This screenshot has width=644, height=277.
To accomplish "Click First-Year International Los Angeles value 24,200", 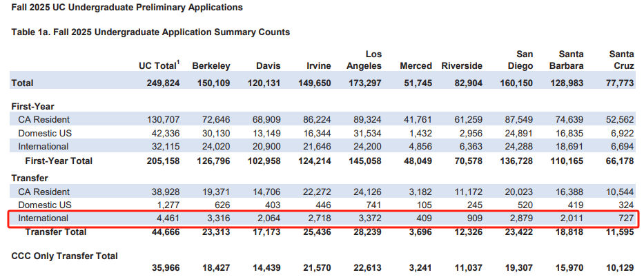I will point(368,146).
